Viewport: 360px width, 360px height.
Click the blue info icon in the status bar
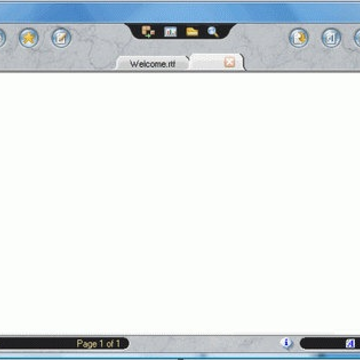pyautogui.click(x=286, y=343)
